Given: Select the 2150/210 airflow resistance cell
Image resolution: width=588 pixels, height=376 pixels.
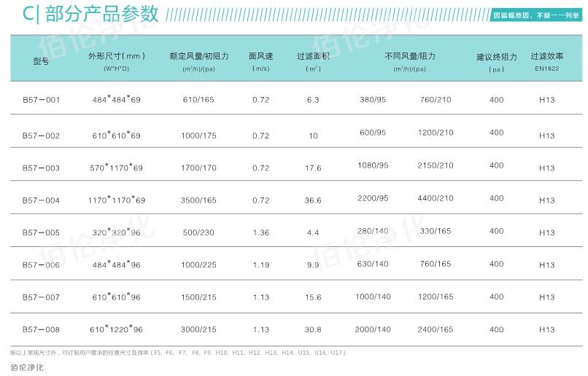Looking at the screenshot, I should point(435,165).
